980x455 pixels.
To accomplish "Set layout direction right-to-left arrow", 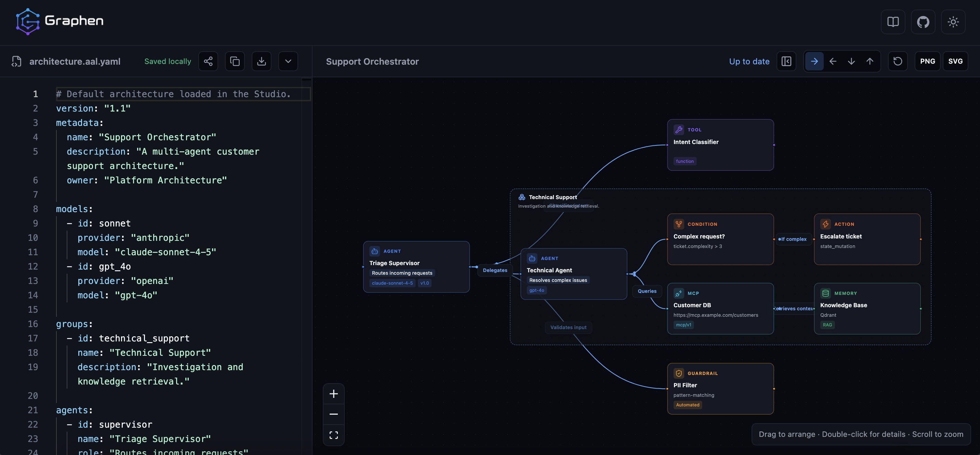I will click(x=833, y=61).
